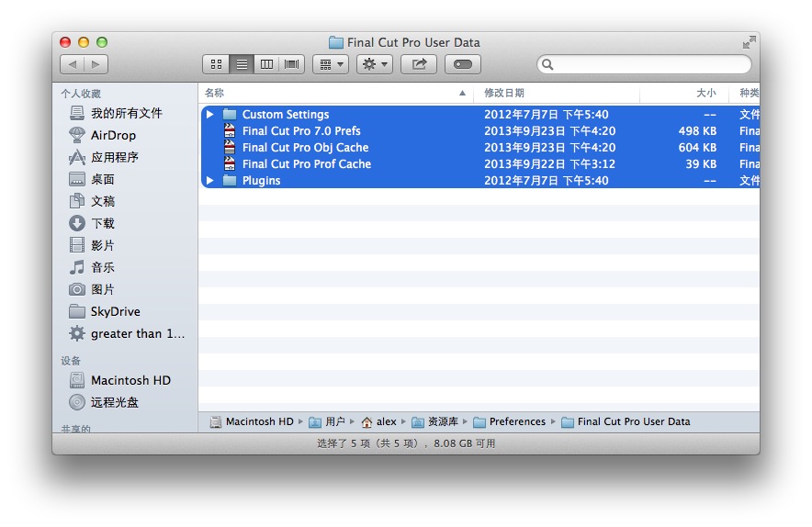Switch to Cover Flow view
Screen dimensions: 812x527
[291, 64]
